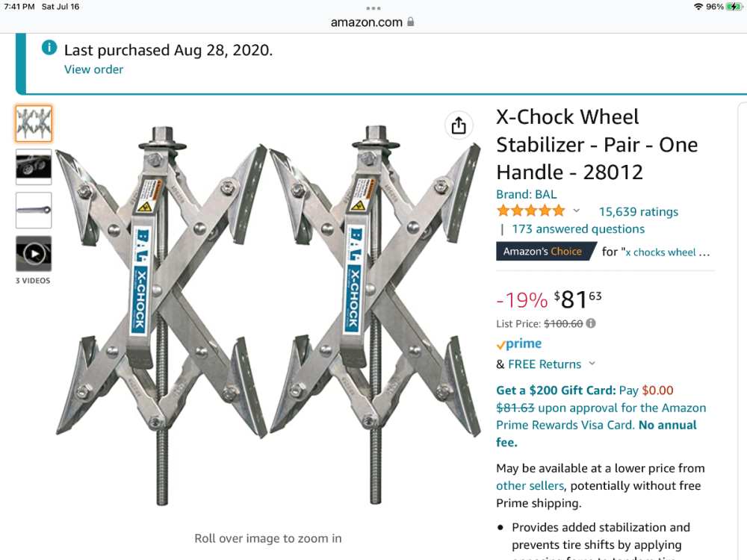Click the lock icon next to amazon.com
747x560 pixels.
[x=410, y=22]
